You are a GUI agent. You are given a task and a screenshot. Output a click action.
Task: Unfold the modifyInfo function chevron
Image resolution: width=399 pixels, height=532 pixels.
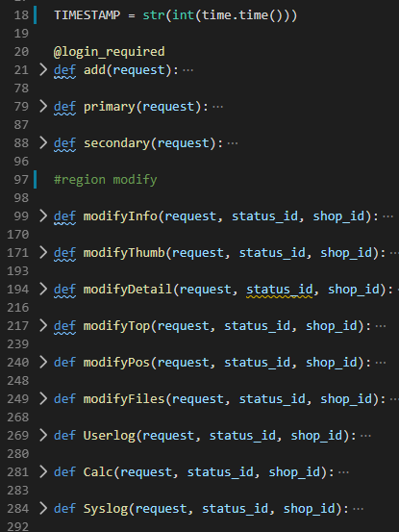point(43,216)
